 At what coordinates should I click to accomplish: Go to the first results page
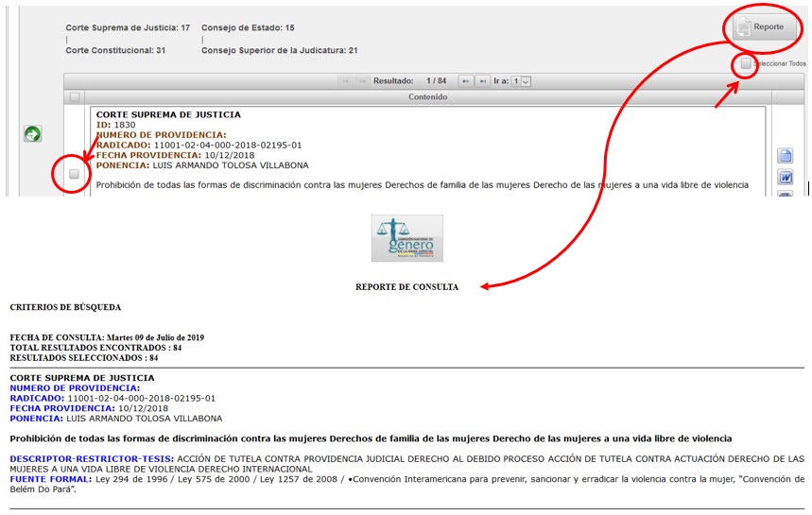coord(346,81)
